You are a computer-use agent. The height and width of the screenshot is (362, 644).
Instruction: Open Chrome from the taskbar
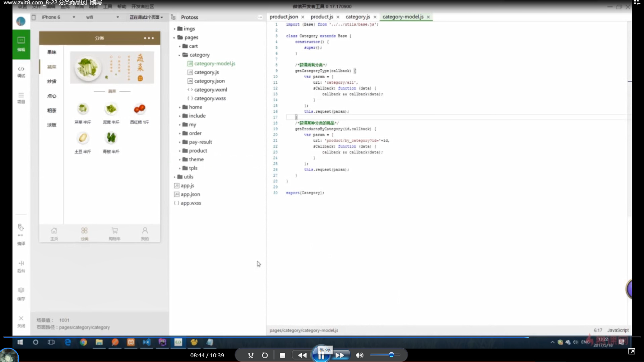[x=83, y=342]
